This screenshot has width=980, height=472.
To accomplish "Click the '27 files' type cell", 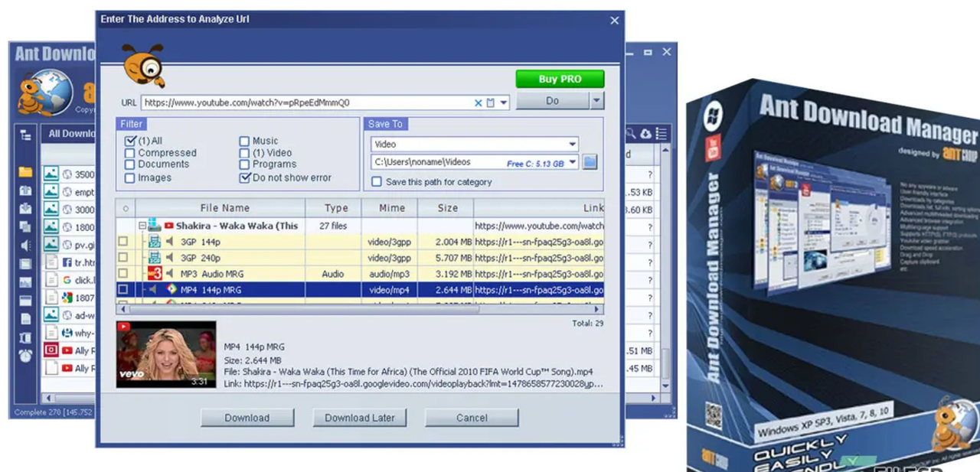I will pos(334,226).
